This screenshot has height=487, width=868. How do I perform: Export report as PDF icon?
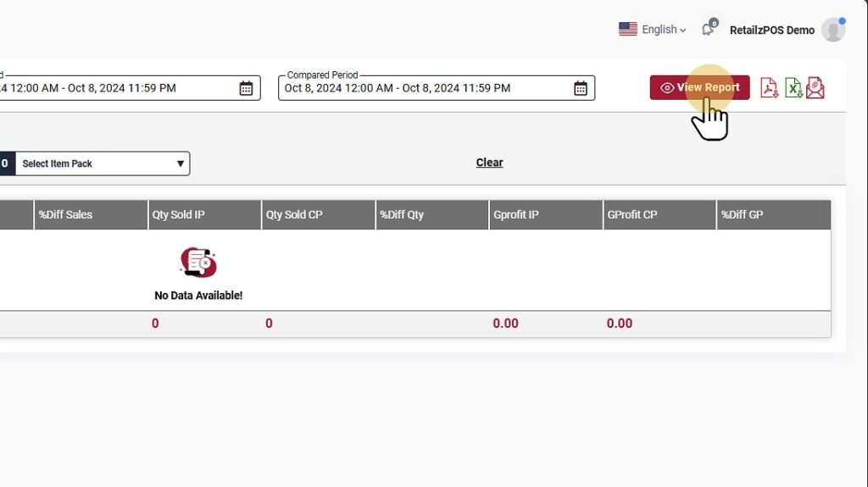pos(770,88)
